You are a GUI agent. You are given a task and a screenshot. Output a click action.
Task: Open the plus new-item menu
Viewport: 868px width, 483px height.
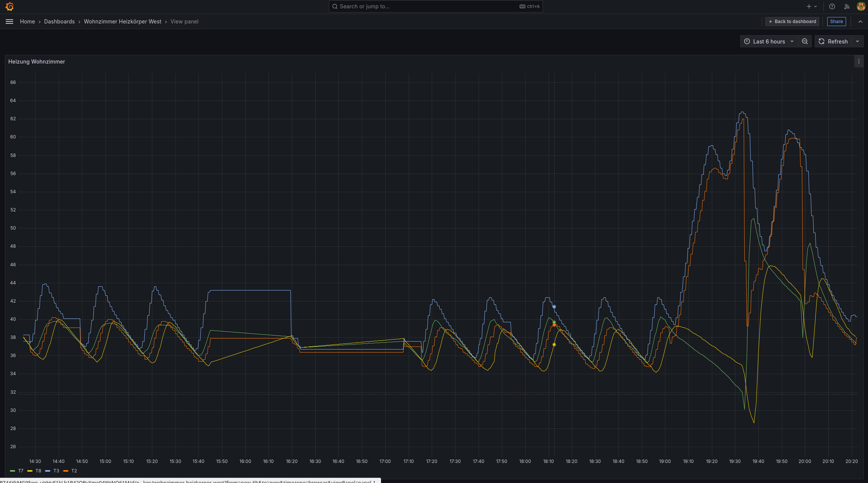811,6
